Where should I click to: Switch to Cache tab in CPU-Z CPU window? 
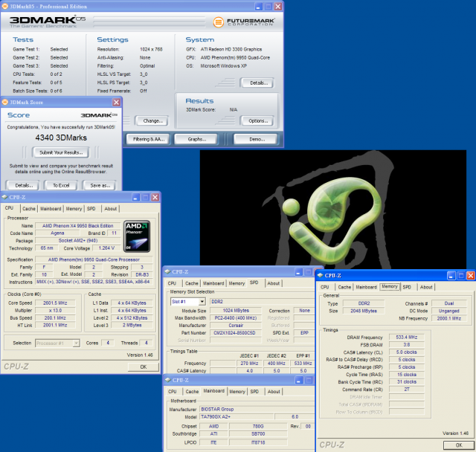click(29, 209)
